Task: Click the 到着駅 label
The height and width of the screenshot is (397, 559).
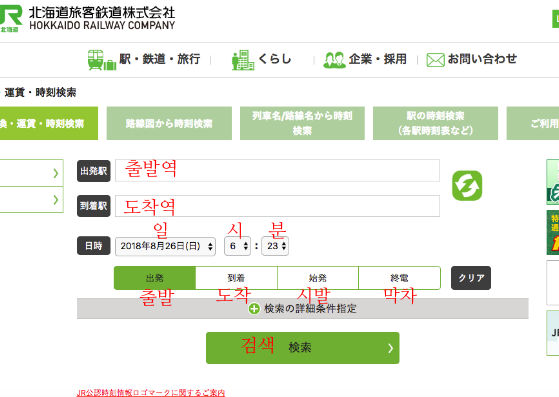Action: coord(94,206)
